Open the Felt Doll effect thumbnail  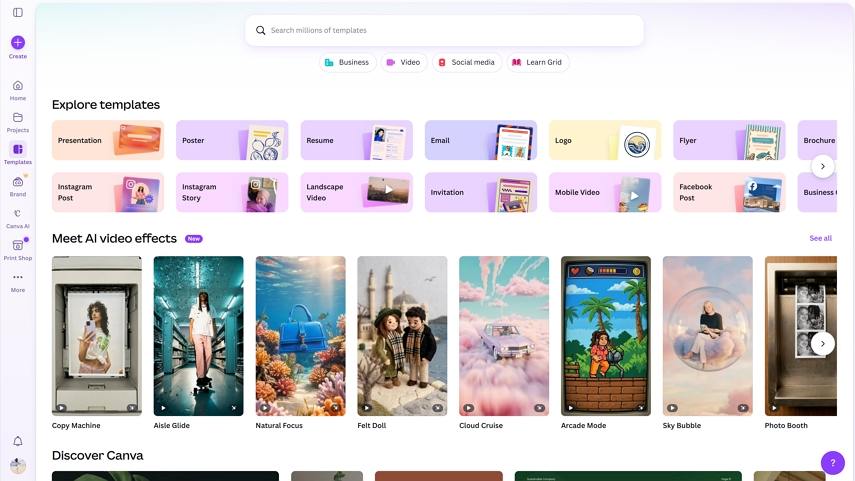pyautogui.click(x=402, y=336)
